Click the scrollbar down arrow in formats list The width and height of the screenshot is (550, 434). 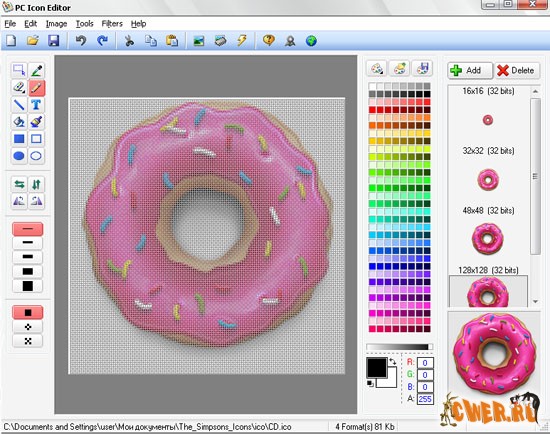tap(535, 301)
